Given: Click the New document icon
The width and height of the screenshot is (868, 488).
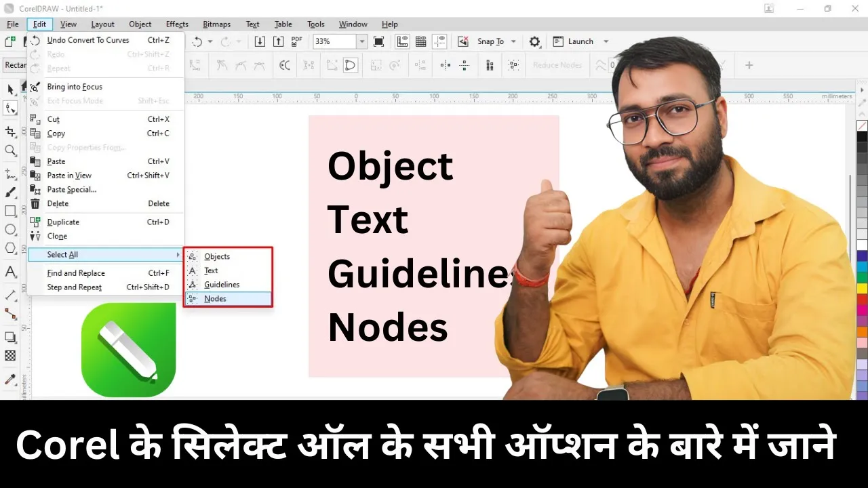Looking at the screenshot, I should tap(10, 41).
